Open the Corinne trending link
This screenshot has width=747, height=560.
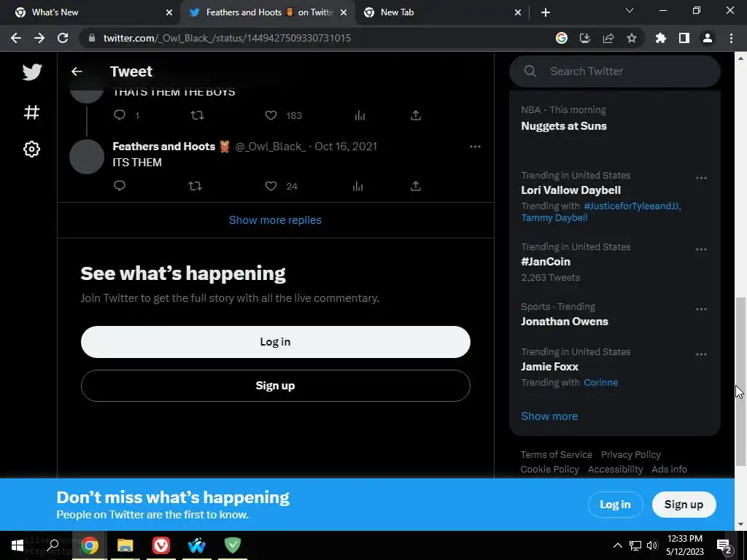pos(601,382)
